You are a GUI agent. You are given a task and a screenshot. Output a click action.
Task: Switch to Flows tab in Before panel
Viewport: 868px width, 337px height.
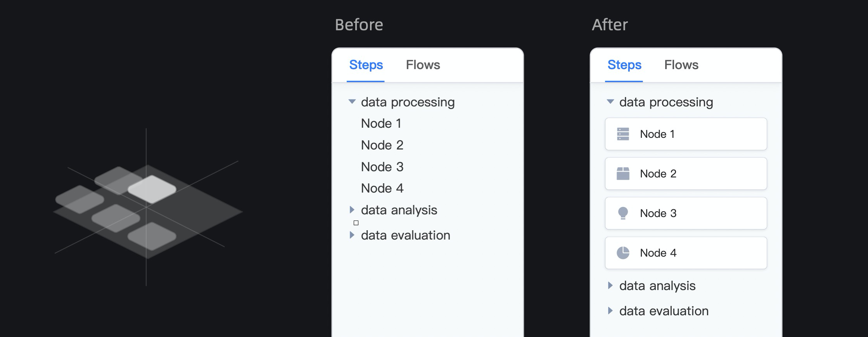(x=423, y=65)
